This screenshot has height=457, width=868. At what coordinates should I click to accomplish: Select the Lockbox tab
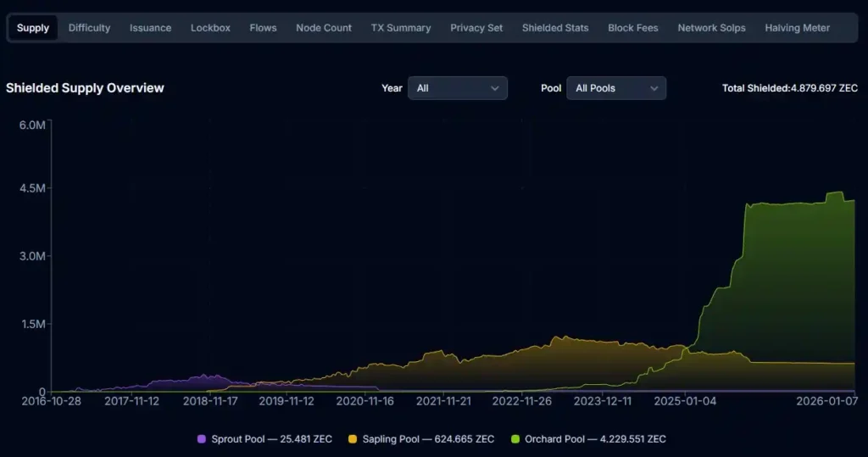point(210,28)
